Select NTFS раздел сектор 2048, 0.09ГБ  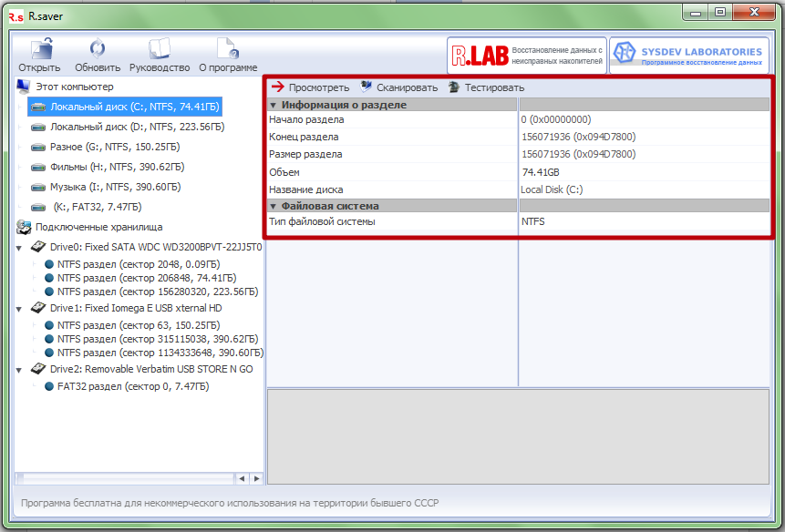pos(139,264)
